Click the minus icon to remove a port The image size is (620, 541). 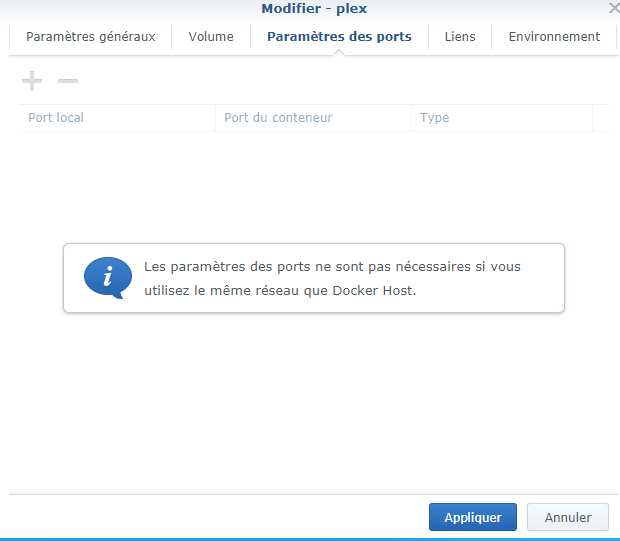[68, 81]
